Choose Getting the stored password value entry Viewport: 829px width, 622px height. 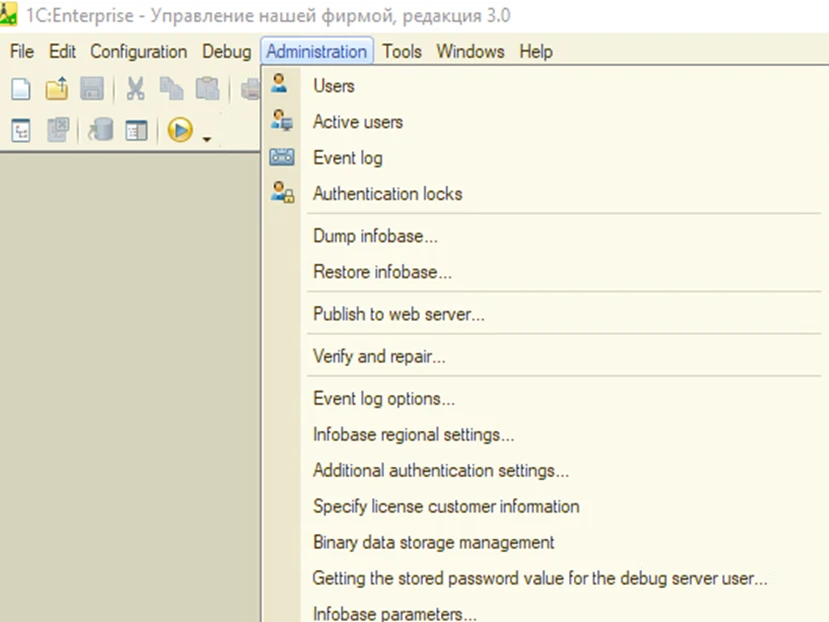point(545,578)
